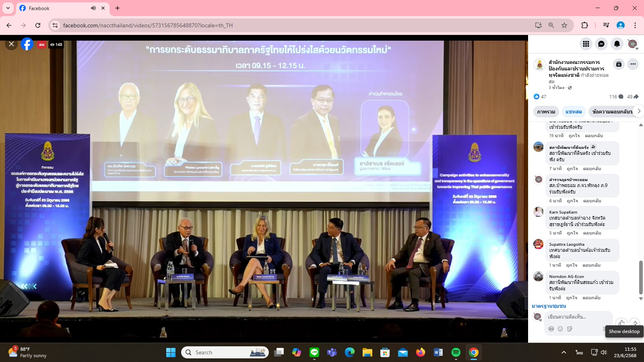
Task: Select the แชทสด tab
Action: pos(574,112)
